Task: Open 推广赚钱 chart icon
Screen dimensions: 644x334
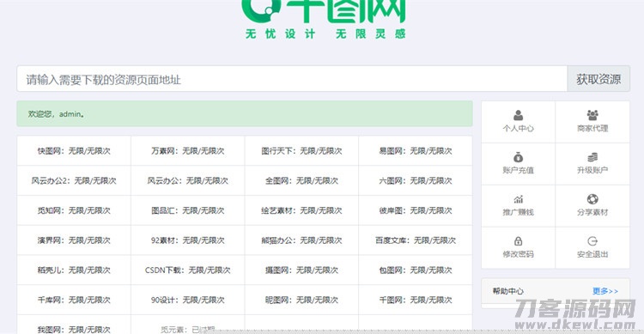Action: [x=518, y=199]
